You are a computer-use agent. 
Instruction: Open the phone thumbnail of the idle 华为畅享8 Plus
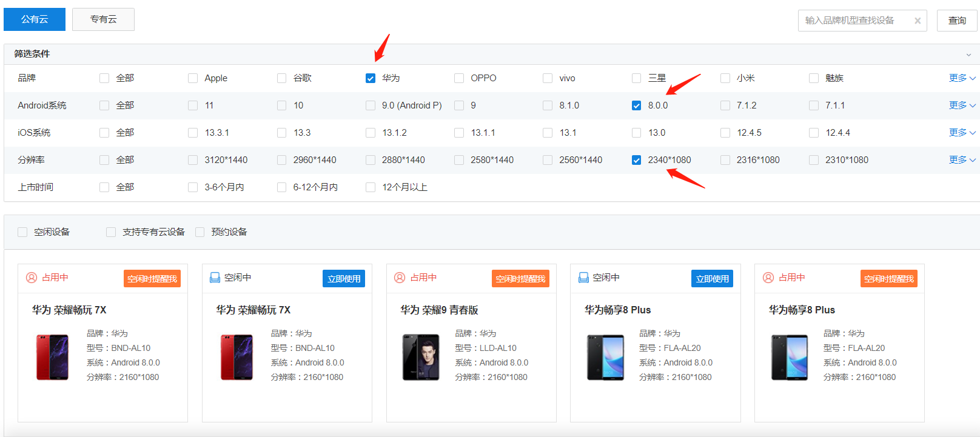pyautogui.click(x=605, y=357)
